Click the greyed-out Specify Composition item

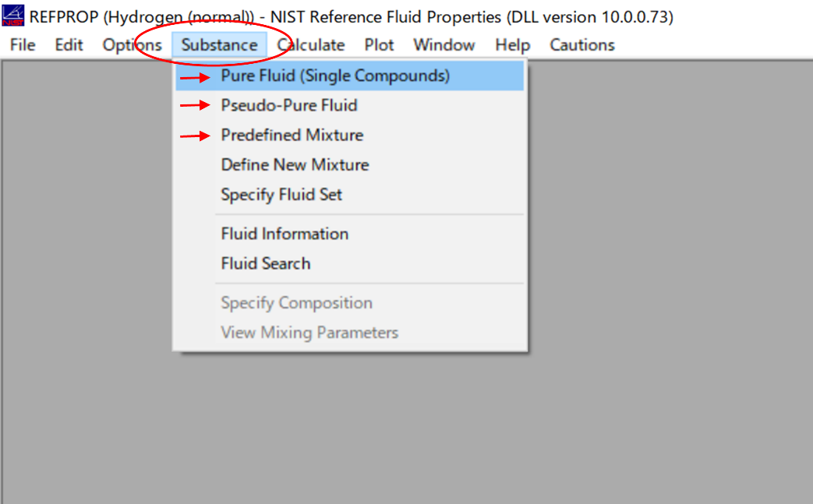[296, 303]
